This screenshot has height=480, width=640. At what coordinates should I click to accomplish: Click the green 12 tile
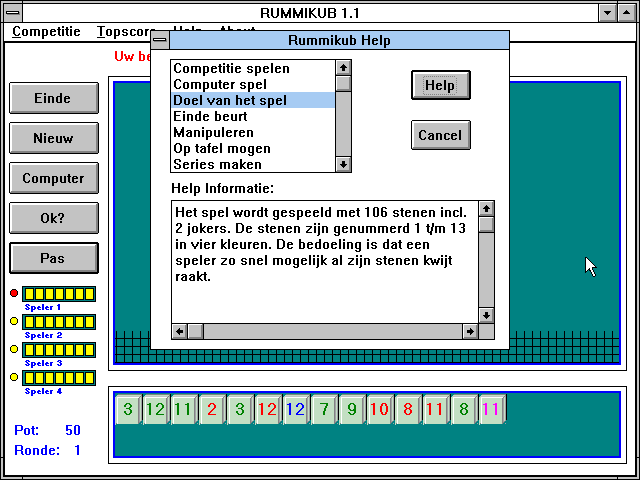point(156,409)
